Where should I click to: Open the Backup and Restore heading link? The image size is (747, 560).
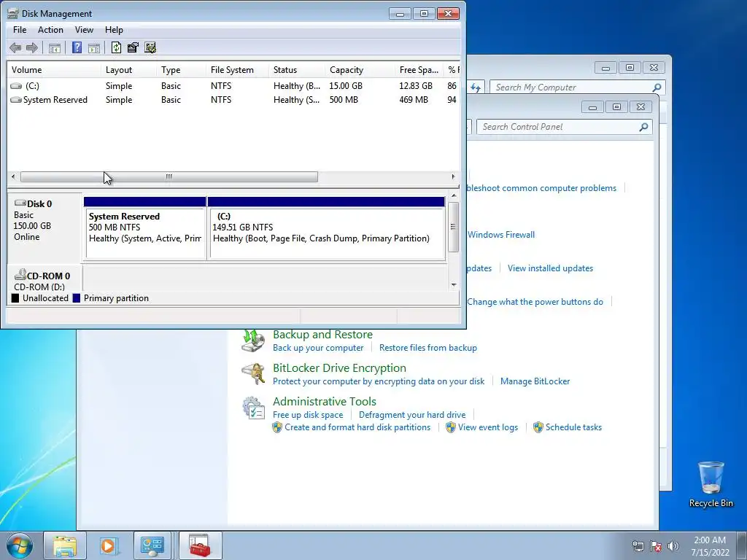322,334
